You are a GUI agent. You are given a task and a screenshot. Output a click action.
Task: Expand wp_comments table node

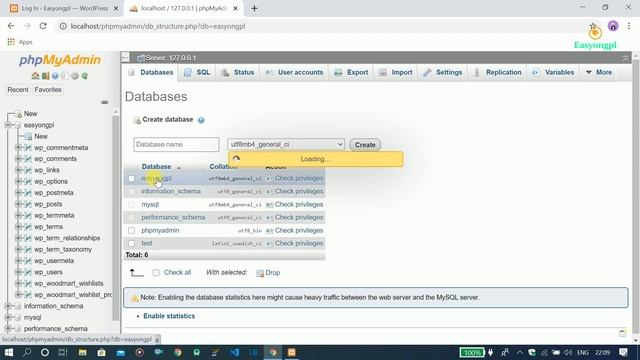pyautogui.click(x=18, y=159)
